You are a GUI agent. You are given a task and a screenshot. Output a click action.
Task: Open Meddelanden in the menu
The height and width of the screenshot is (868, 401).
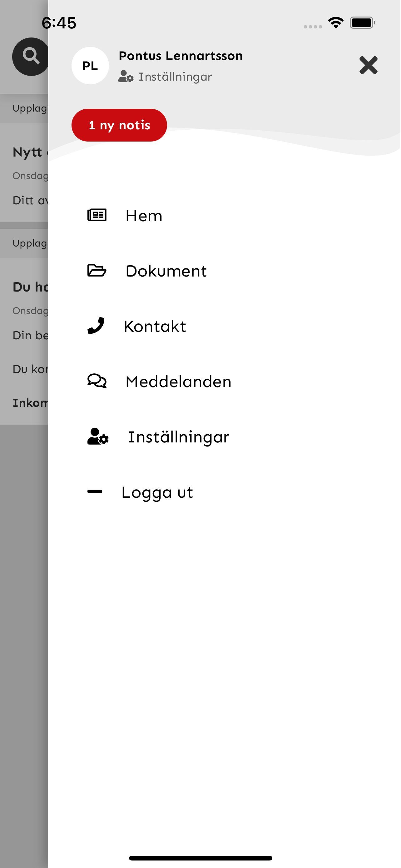click(178, 382)
